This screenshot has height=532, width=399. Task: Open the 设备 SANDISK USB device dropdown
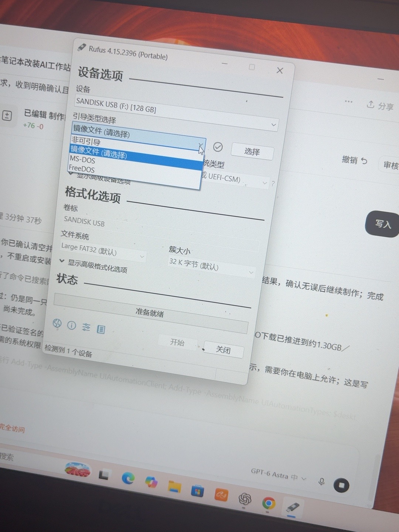point(176,113)
